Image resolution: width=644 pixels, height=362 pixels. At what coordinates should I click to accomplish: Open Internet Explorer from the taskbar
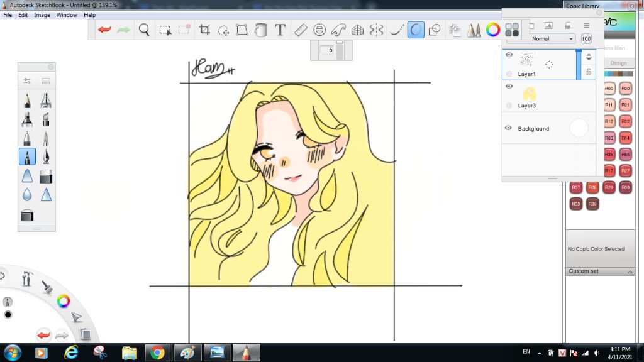point(71,353)
